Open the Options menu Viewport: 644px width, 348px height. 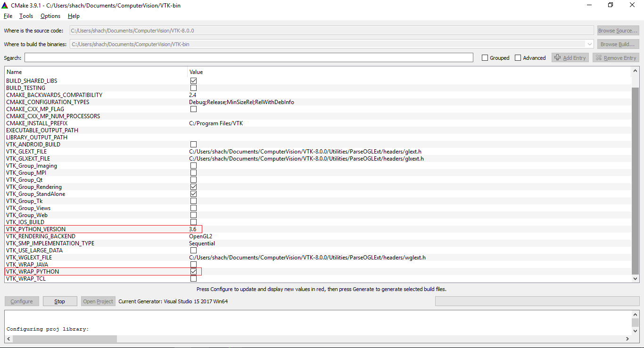[x=50, y=16]
